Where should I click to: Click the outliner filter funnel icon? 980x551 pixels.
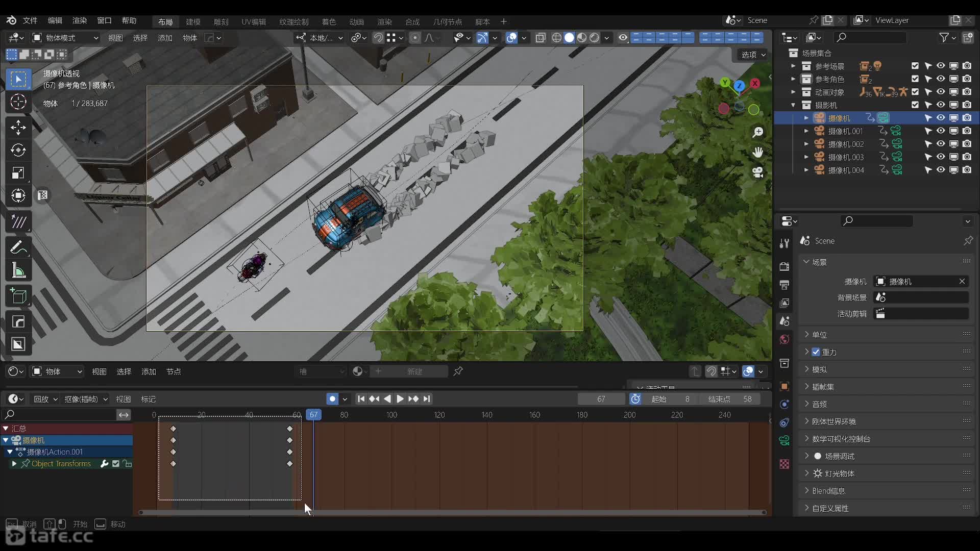coord(944,38)
